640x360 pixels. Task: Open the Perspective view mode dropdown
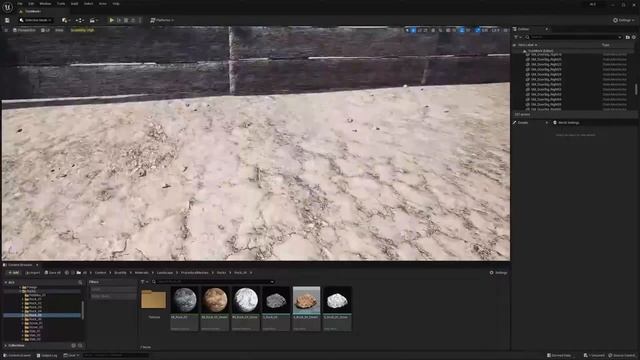coord(24,30)
